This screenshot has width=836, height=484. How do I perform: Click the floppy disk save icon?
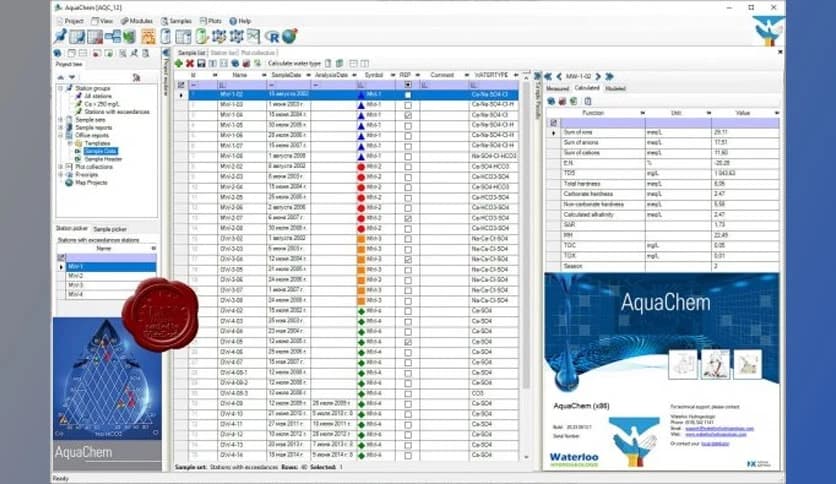click(x=201, y=63)
